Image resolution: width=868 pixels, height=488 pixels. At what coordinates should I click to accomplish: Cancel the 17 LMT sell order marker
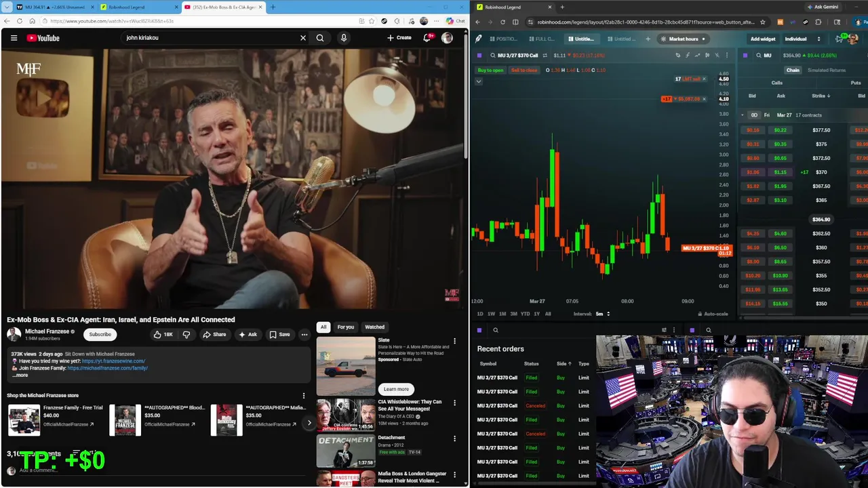(x=704, y=79)
